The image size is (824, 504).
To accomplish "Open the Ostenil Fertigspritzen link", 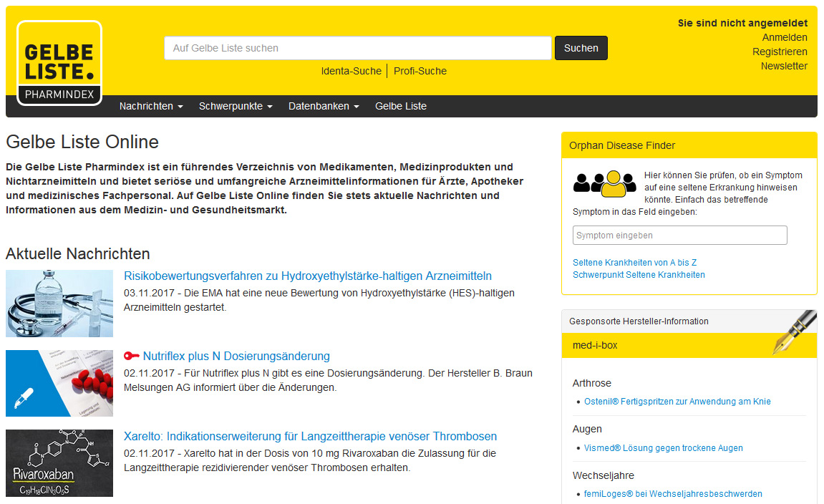I will (677, 402).
